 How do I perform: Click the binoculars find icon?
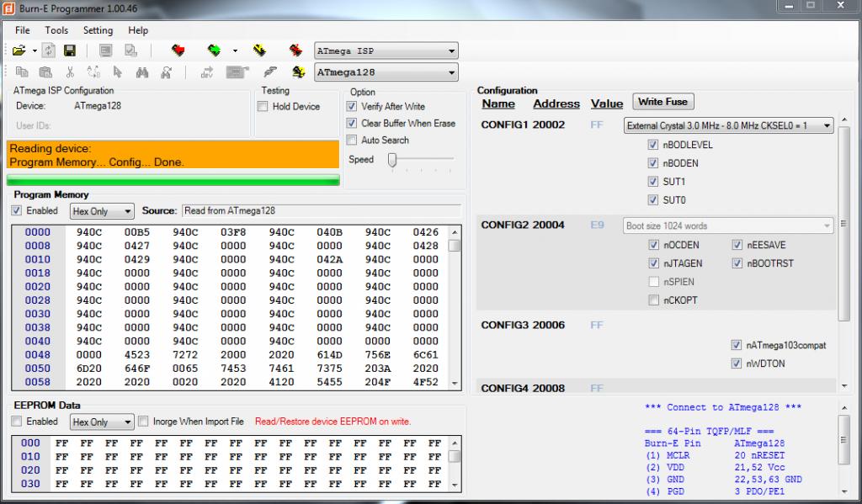[x=143, y=72]
